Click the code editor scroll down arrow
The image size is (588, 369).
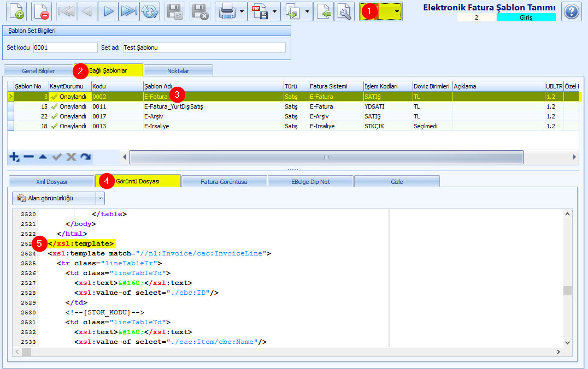[567, 342]
